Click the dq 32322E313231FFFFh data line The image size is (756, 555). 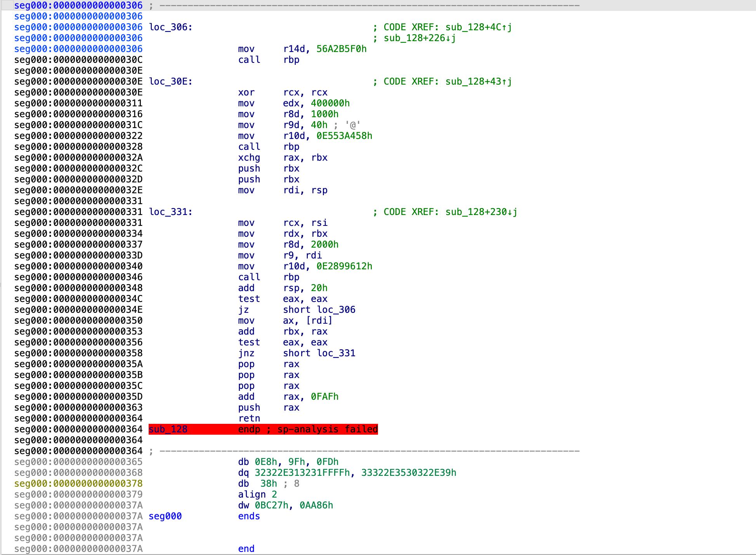coord(303,473)
